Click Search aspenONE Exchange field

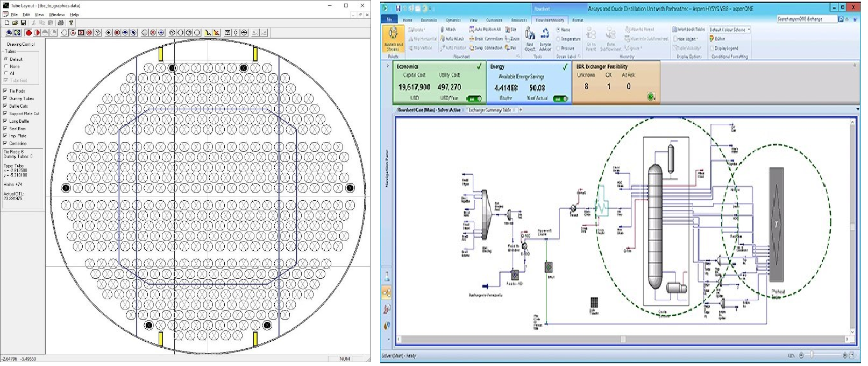point(807,19)
